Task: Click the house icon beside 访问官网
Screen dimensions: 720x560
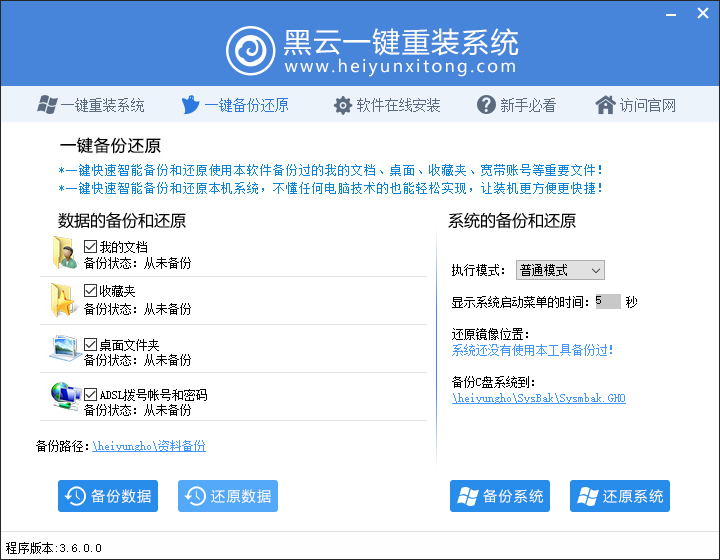Action: [605, 105]
